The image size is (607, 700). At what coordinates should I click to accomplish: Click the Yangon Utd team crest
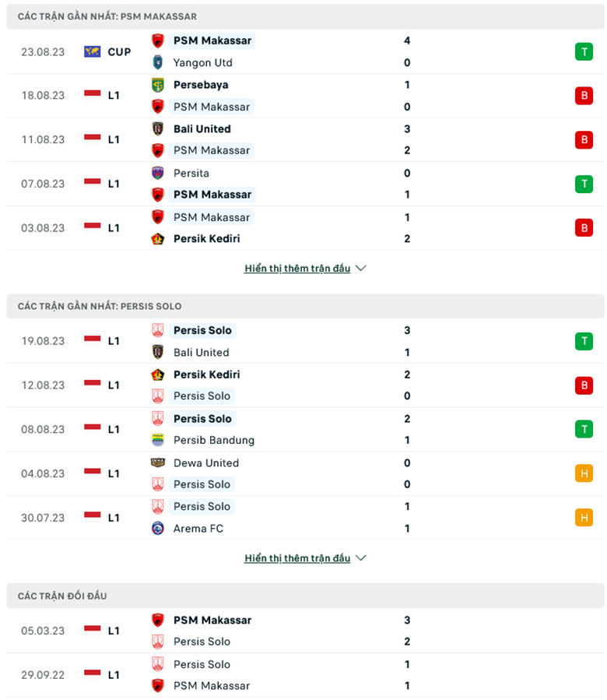click(x=158, y=62)
